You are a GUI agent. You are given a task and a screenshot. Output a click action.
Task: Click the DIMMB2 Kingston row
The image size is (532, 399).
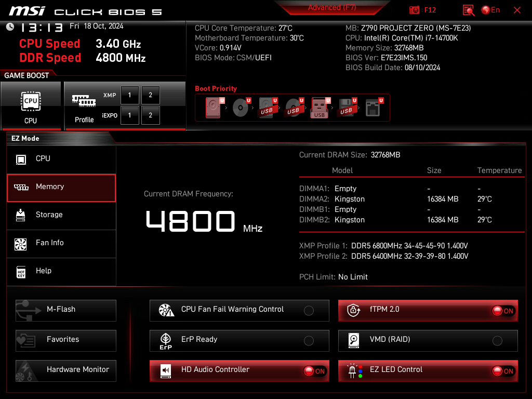coord(395,220)
